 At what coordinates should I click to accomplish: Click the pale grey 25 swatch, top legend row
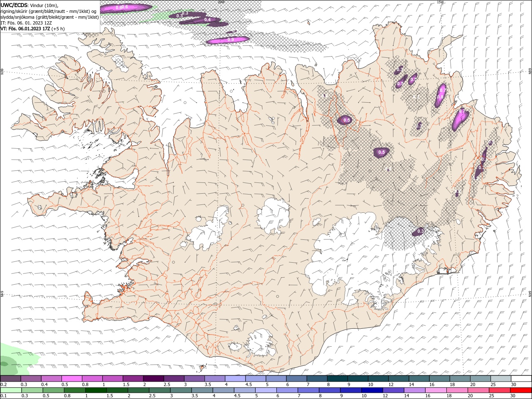[500, 379]
